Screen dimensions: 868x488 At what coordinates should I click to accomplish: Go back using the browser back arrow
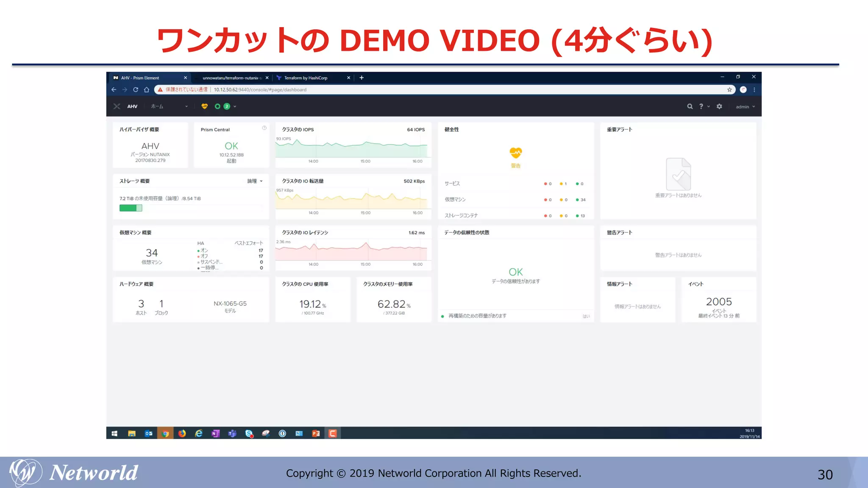pos(114,89)
